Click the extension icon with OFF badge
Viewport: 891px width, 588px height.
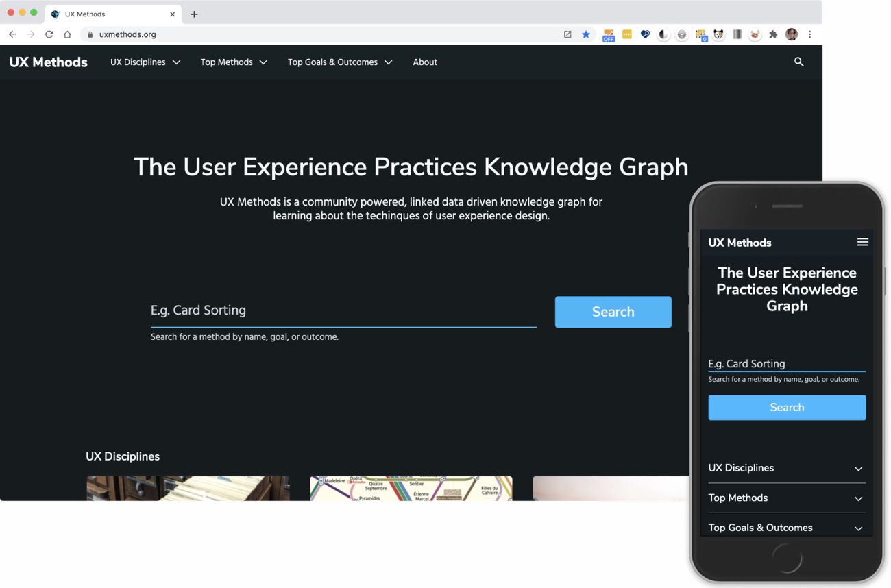coord(609,35)
